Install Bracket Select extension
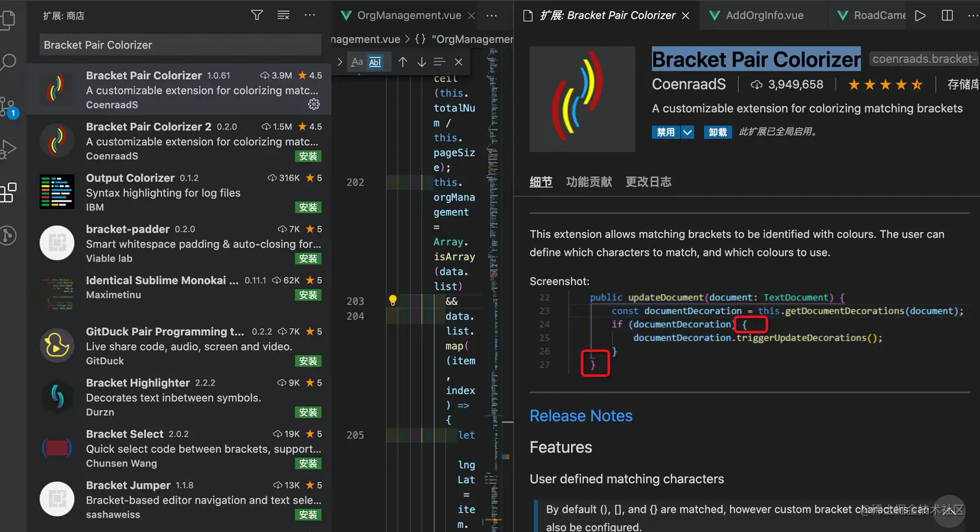 [308, 463]
